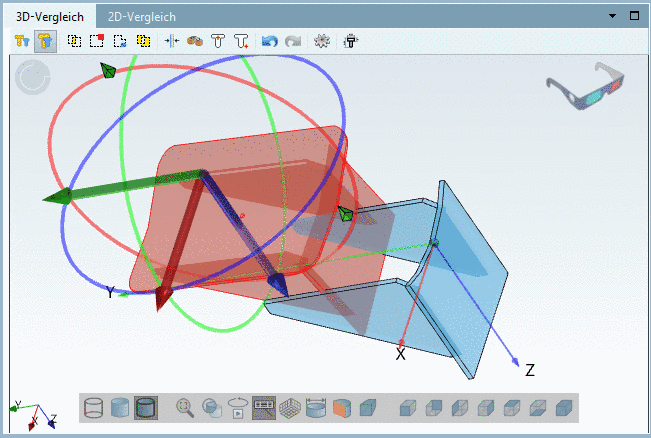Click the yellow overlapping dashed boxes icon

pos(143,41)
